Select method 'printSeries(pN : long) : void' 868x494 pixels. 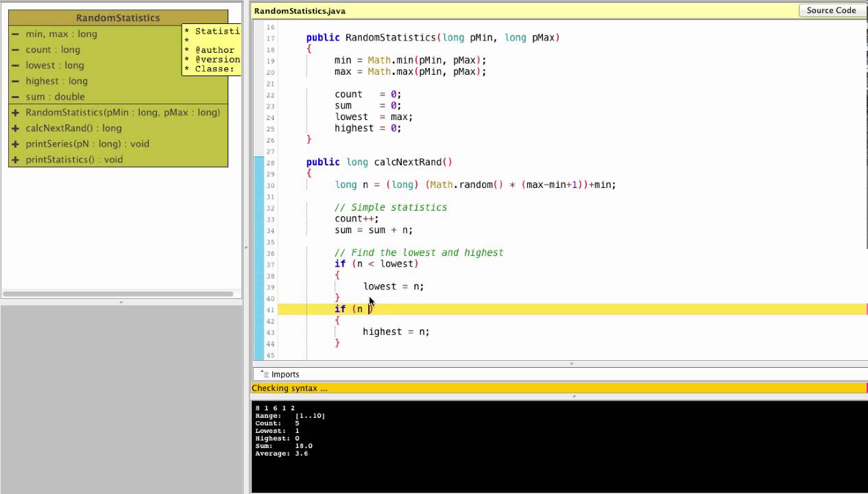[87, 144]
